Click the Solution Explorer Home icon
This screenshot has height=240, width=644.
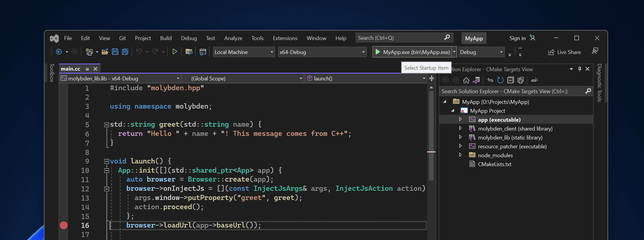point(466,80)
